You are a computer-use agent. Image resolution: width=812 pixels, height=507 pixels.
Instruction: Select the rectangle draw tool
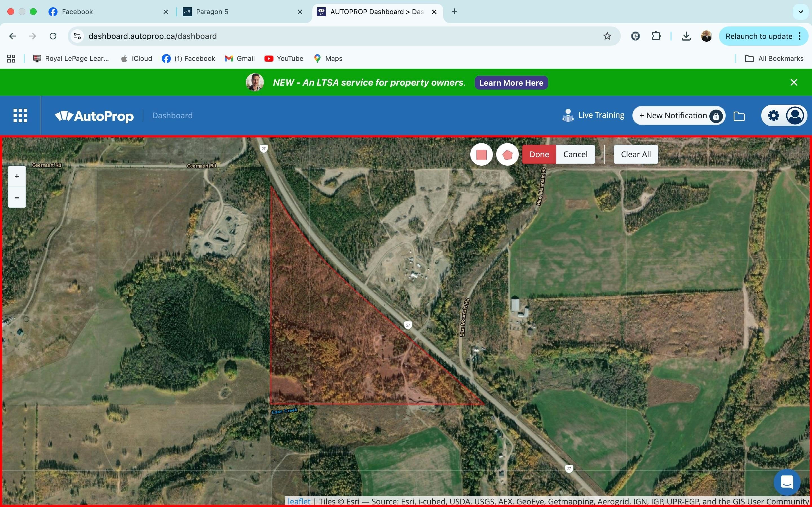481,155
